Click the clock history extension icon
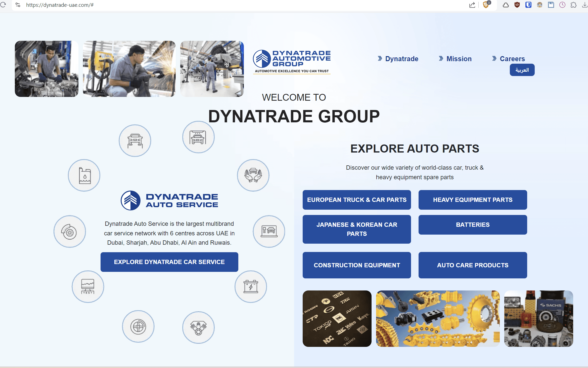The width and height of the screenshot is (588, 368). coord(562,5)
